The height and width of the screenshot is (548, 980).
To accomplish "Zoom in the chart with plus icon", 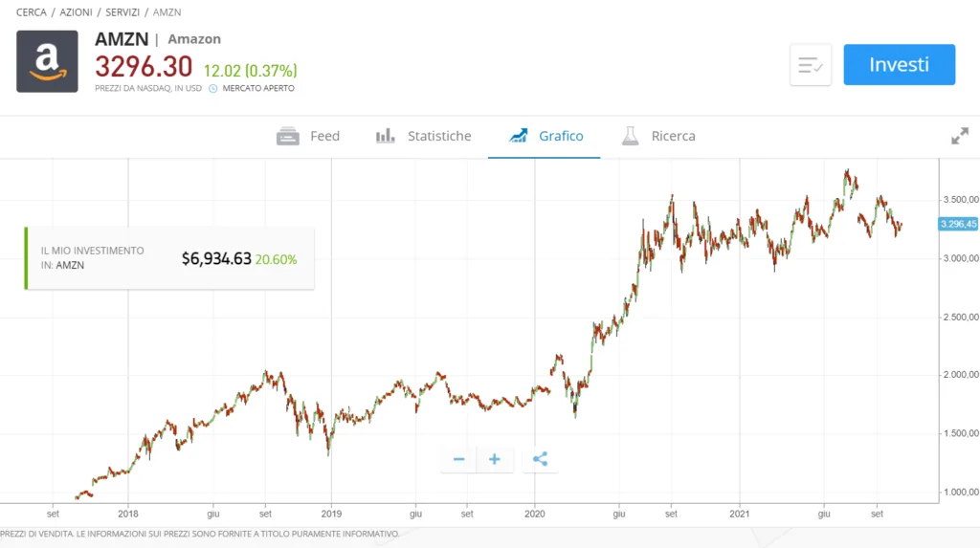I will pyautogui.click(x=495, y=459).
